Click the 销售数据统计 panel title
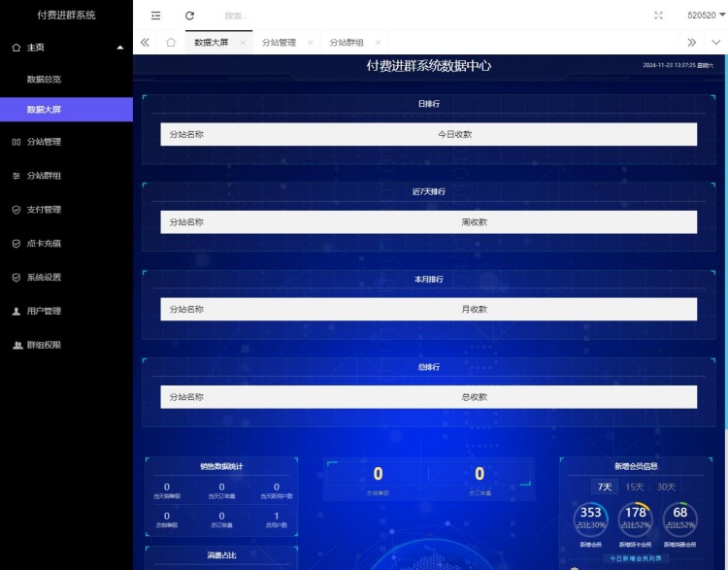728x570 pixels. tap(221, 466)
